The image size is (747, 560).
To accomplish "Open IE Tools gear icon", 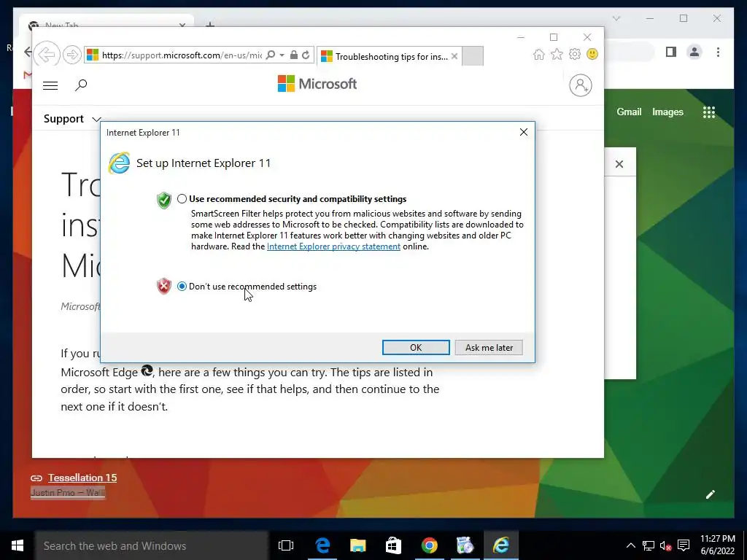I will click(575, 54).
